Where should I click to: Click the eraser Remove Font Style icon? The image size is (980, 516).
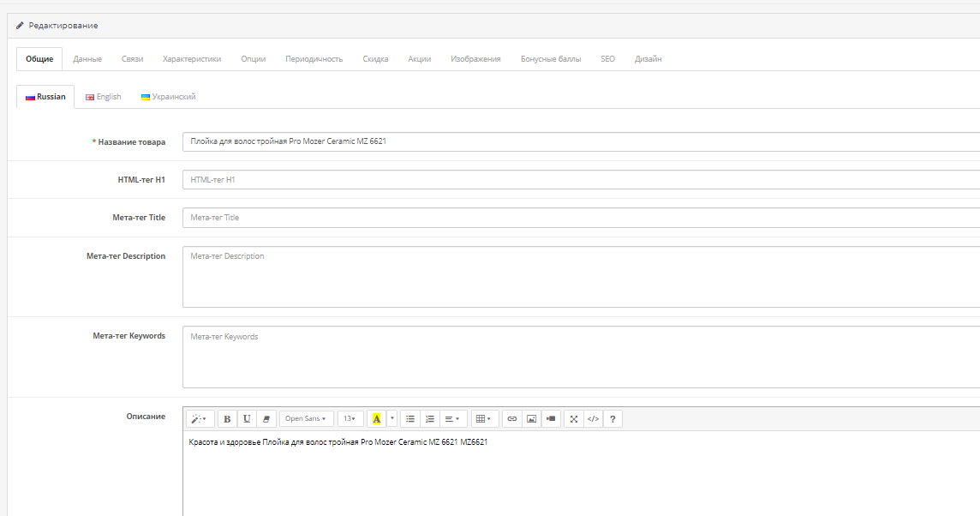(x=266, y=419)
